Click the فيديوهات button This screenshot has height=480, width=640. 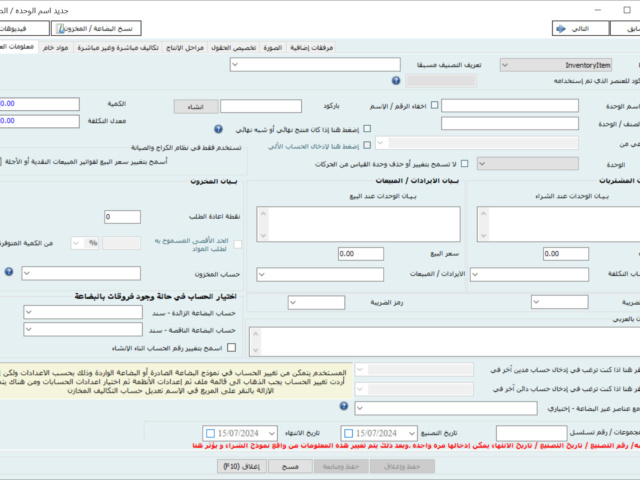pos(22,29)
